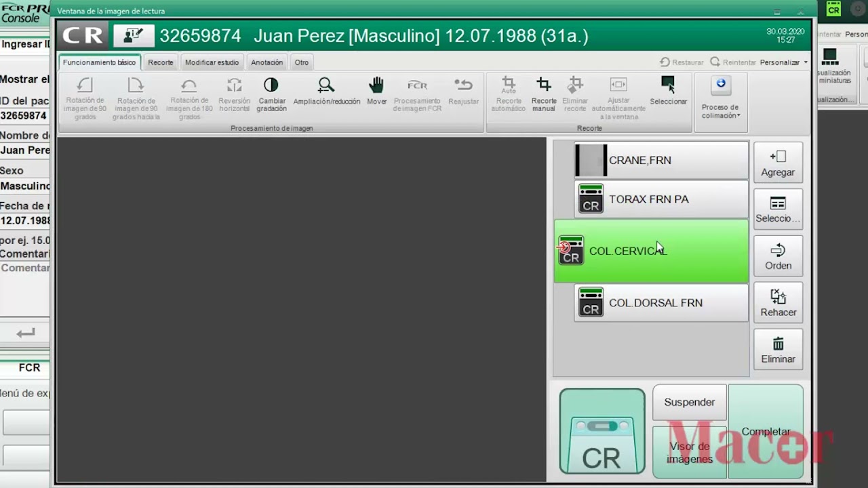Select the TORAX FRN PA exposure
868x488 pixels.
[x=661, y=199]
